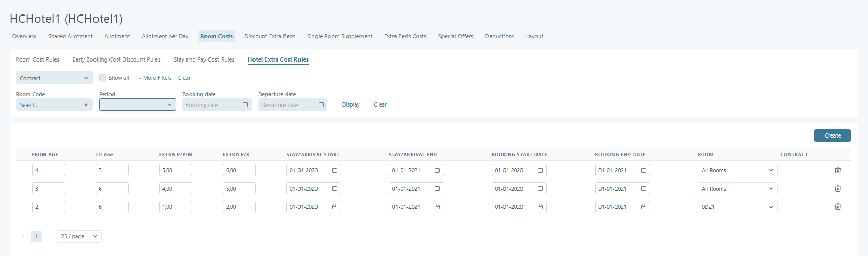This screenshot has height=256, width=868.
Task: Expand the Contract dropdown
Action: click(x=54, y=78)
